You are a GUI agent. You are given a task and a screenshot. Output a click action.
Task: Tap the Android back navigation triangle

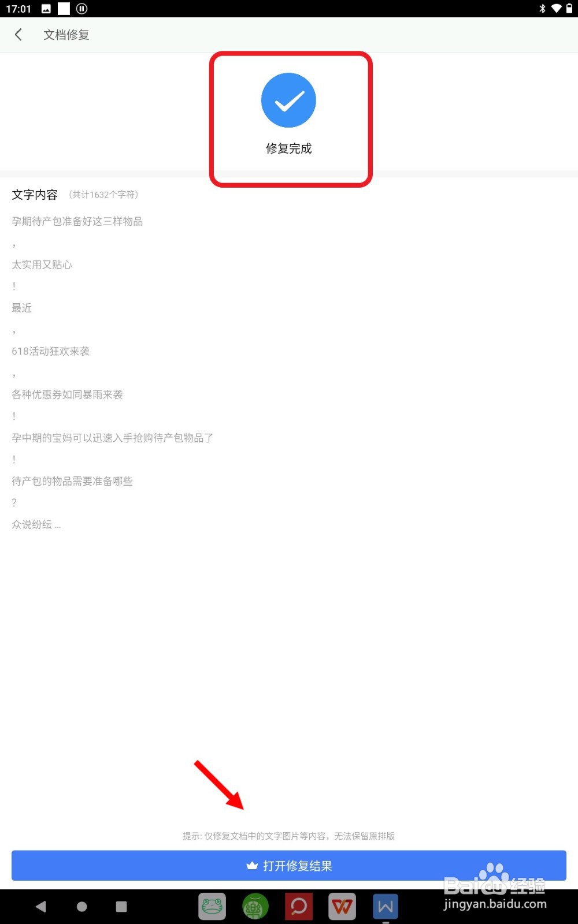coord(40,907)
